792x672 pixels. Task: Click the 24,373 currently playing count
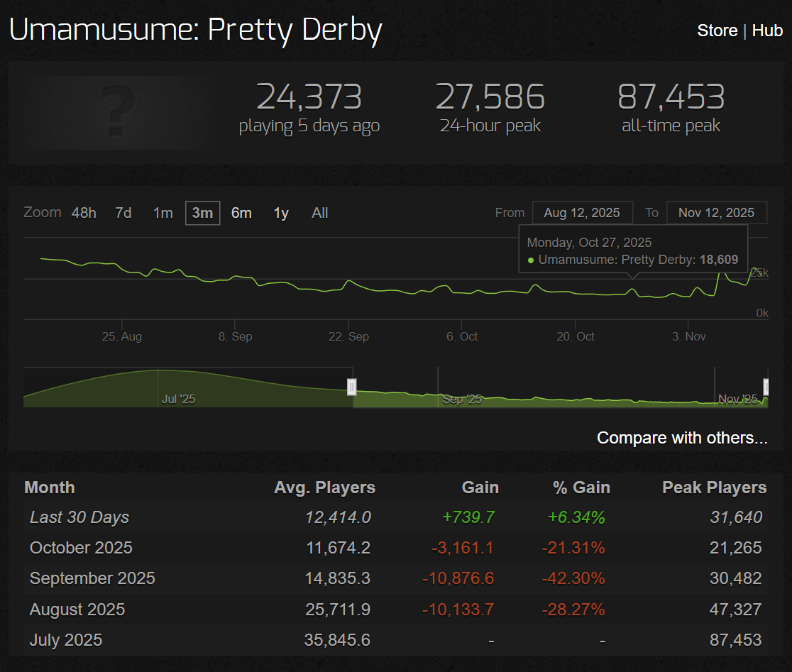309,97
